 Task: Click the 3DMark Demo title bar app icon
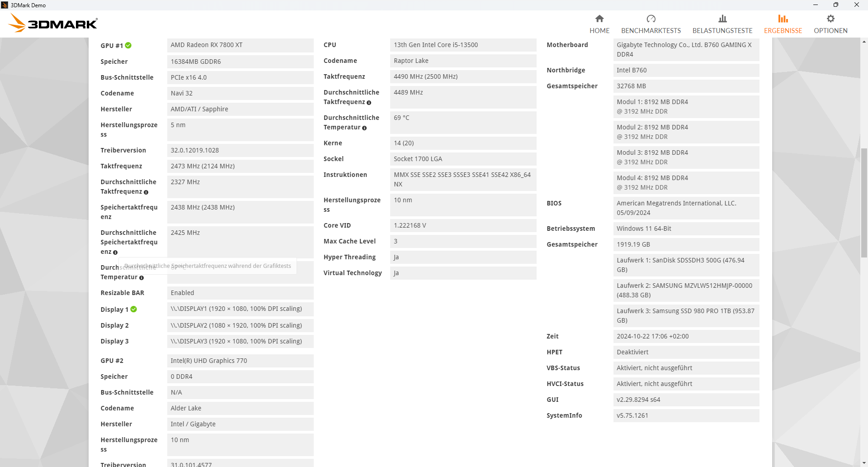pos(5,5)
